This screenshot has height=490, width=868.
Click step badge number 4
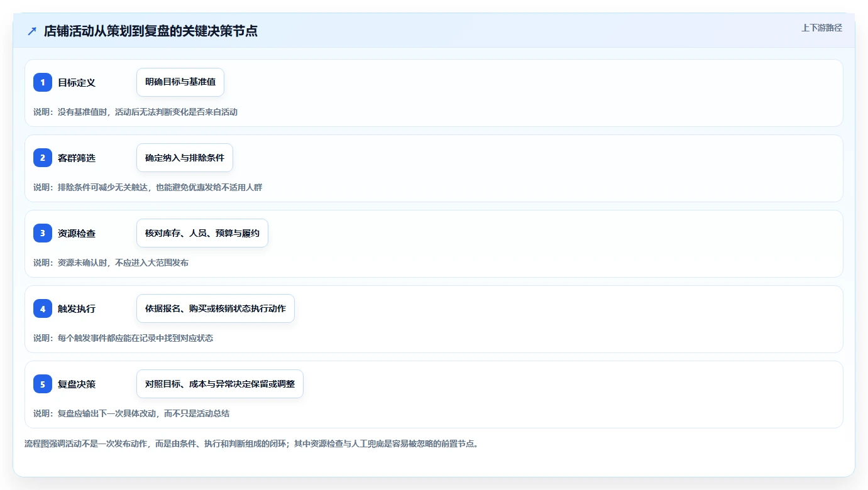[43, 308]
